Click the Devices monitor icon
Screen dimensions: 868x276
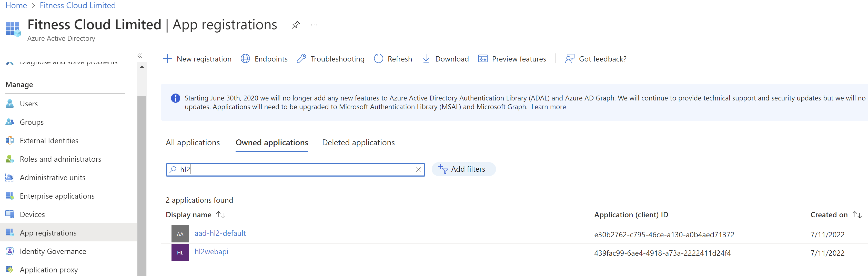click(10, 214)
